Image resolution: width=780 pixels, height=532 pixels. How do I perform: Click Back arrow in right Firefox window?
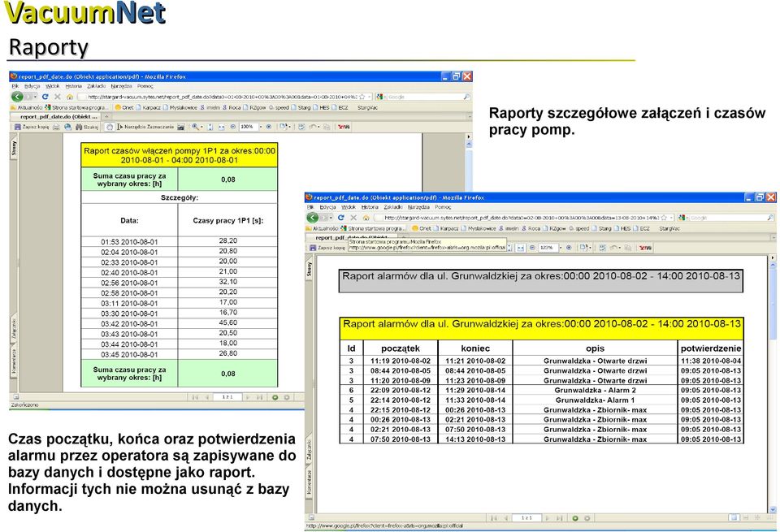(312, 218)
